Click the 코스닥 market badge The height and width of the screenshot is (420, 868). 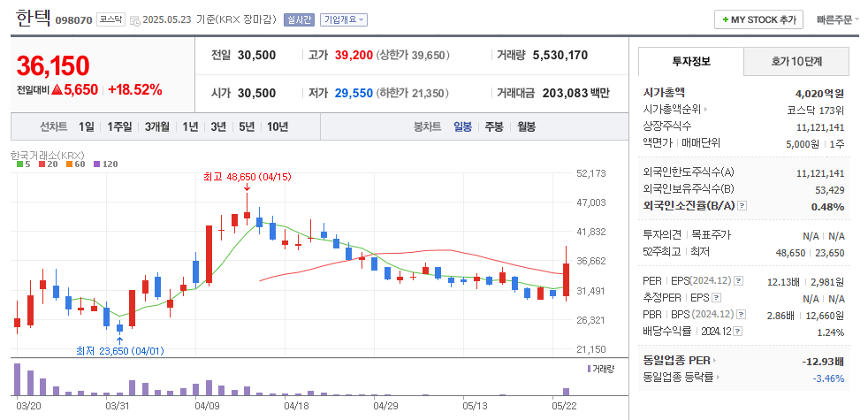111,19
